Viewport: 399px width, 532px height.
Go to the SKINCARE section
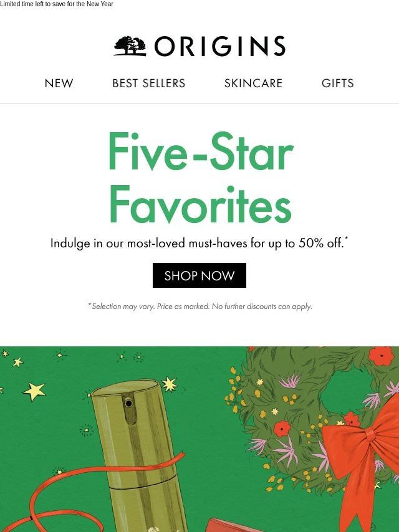pos(253,83)
